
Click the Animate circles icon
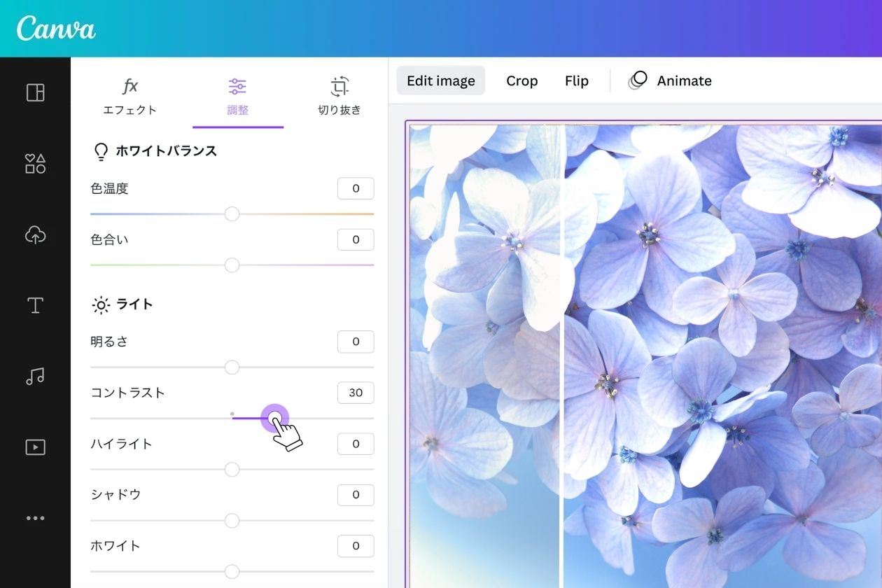[638, 80]
